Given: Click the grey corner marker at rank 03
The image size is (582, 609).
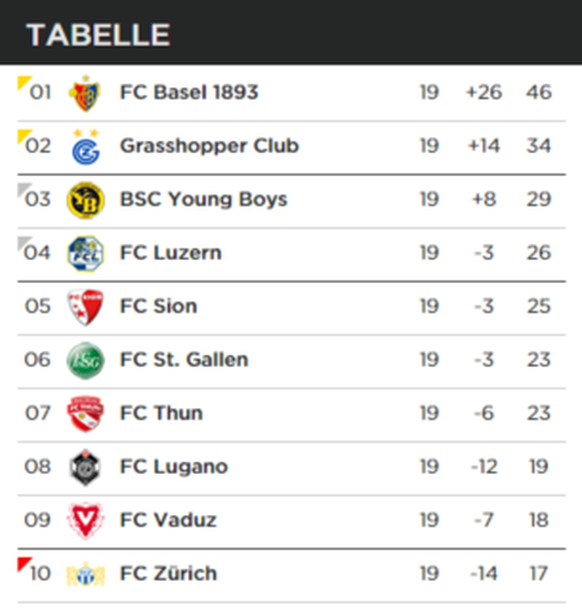Looking at the screenshot, I should click(x=23, y=190).
